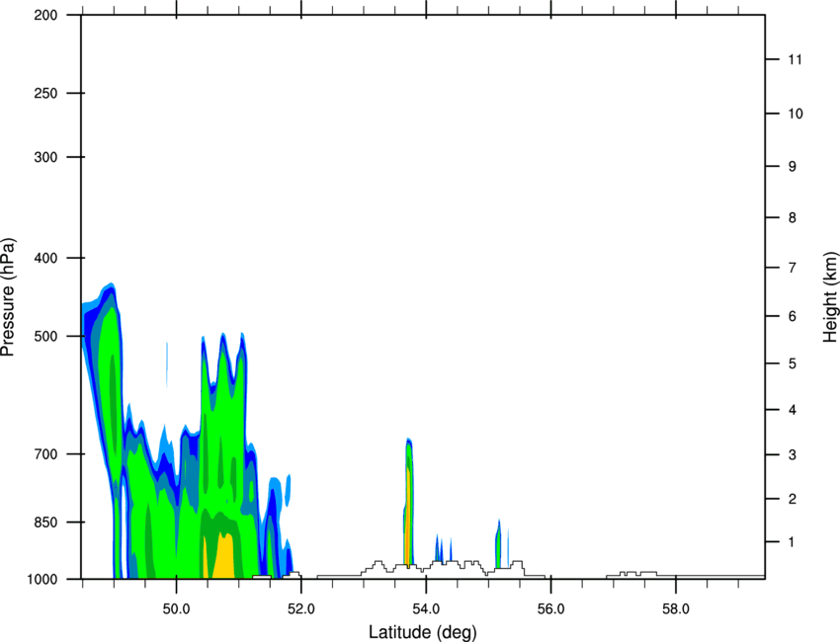Click the 56.0 latitude tick label
The height and width of the screenshot is (642, 840).
tap(550, 609)
